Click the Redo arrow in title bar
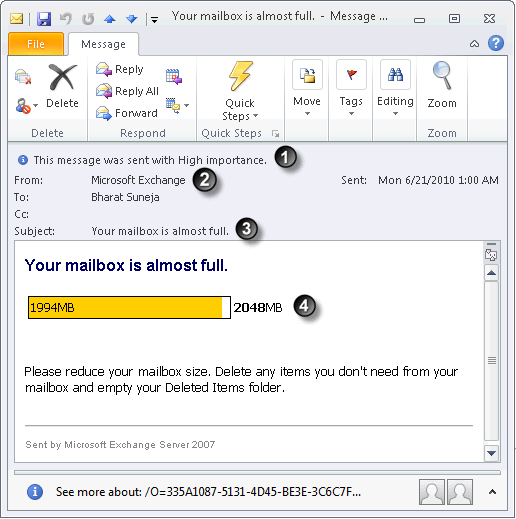 [88, 19]
